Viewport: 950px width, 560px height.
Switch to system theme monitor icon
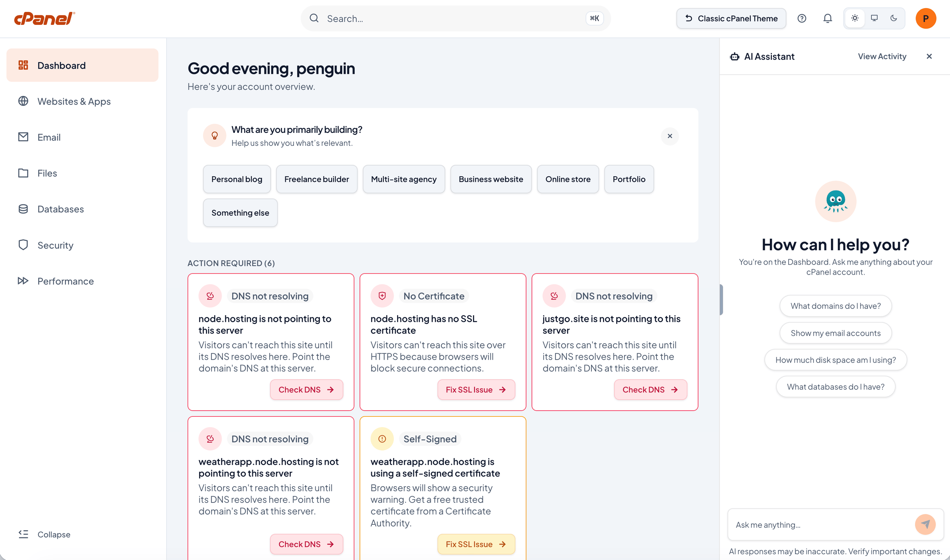point(874,18)
